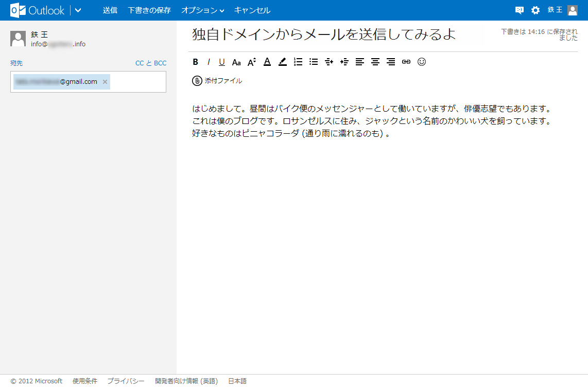Toggle underline formatting
588x390 pixels.
222,62
